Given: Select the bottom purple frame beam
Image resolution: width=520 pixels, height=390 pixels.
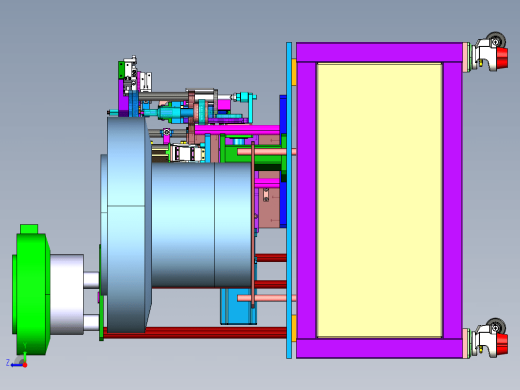Looking at the screenshot, I should [379, 349].
